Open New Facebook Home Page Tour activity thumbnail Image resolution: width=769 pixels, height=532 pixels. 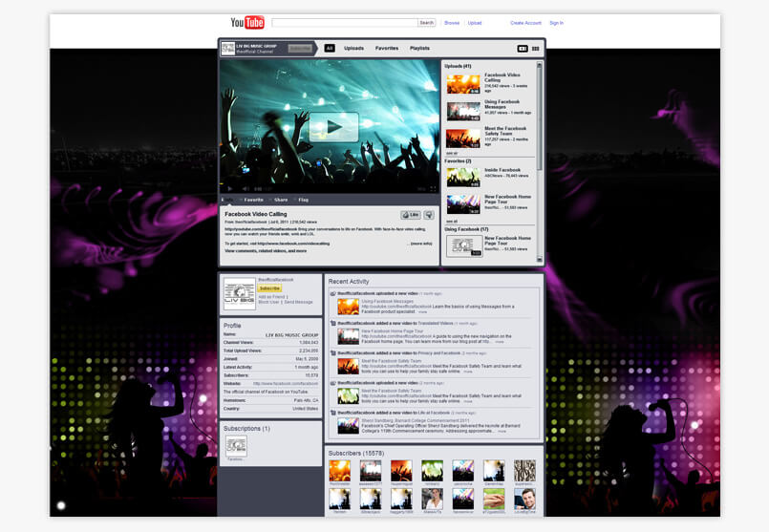[x=349, y=336]
